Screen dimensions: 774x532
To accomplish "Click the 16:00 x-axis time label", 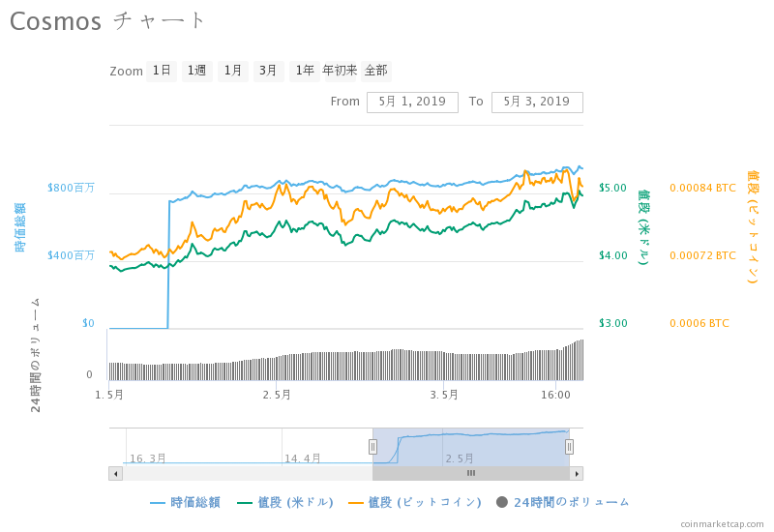I will (555, 396).
